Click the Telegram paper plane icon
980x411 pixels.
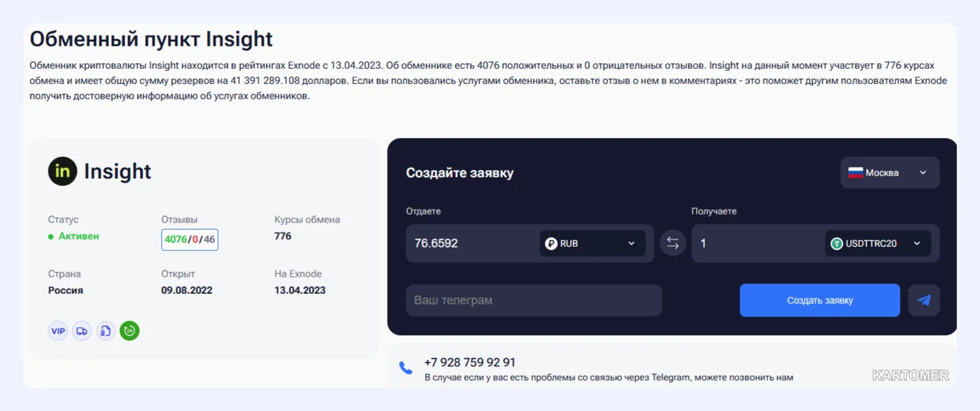coord(924,300)
